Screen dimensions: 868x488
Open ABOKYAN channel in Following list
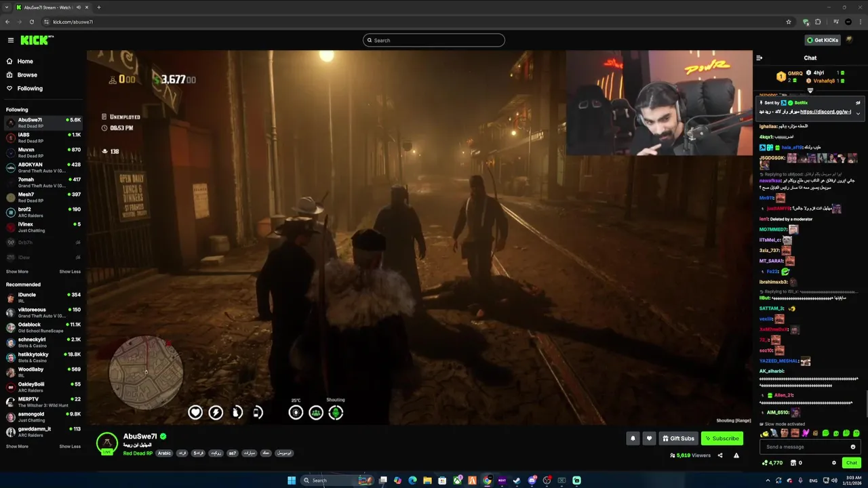point(43,167)
